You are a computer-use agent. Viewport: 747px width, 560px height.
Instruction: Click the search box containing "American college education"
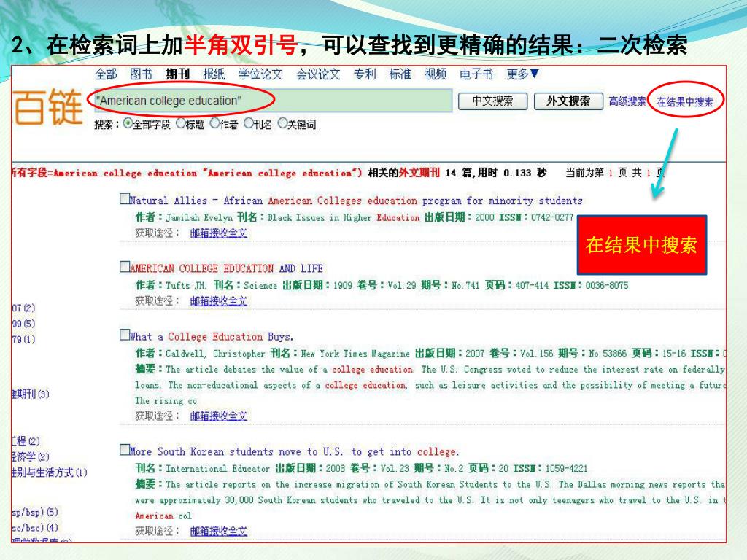[x=273, y=101]
